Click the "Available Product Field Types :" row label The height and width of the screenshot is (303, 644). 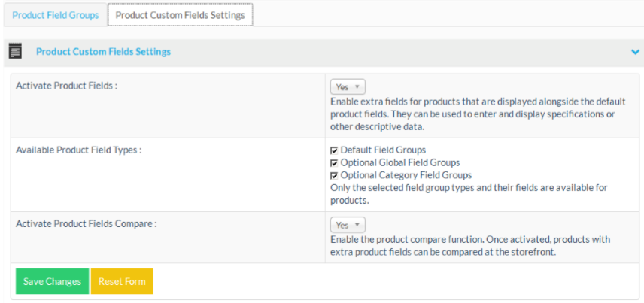(79, 150)
